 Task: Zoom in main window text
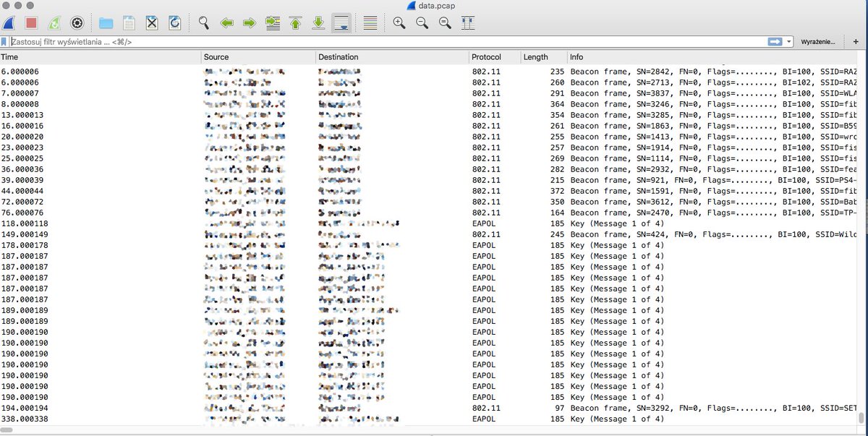(x=399, y=23)
